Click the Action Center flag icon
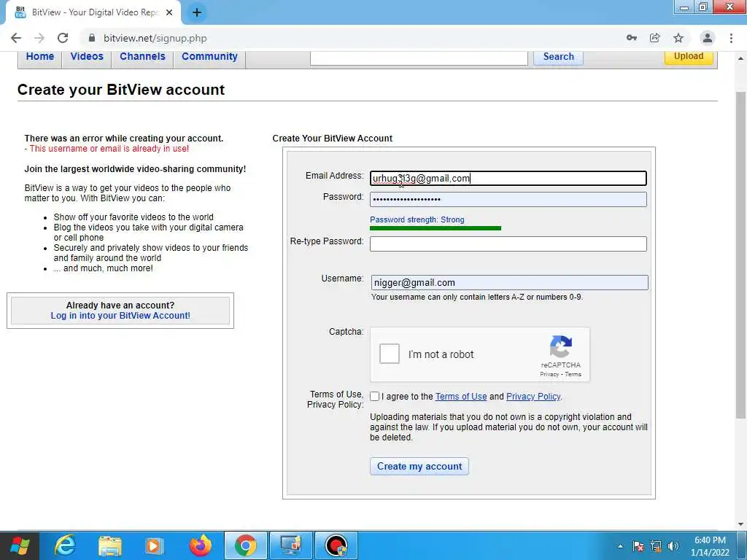 [638, 546]
